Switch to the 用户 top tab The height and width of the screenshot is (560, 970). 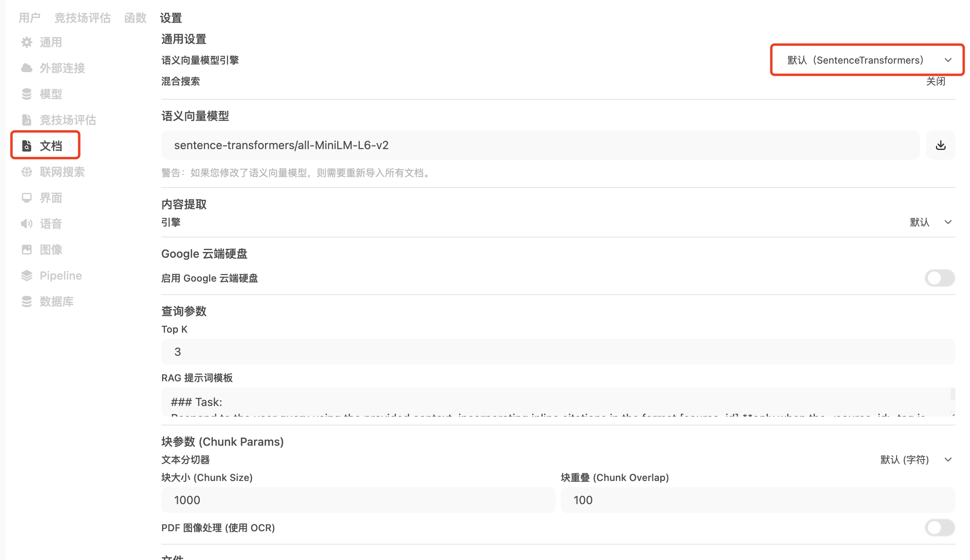pyautogui.click(x=30, y=18)
